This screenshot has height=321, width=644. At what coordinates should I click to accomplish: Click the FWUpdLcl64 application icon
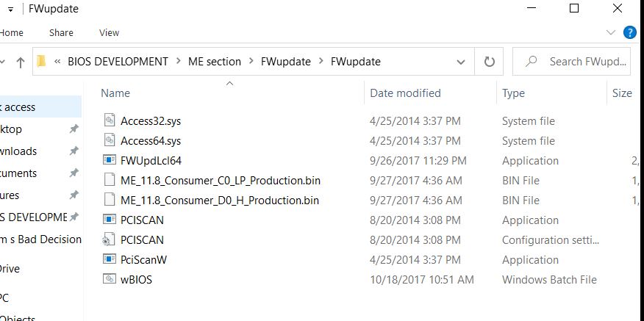(x=109, y=160)
